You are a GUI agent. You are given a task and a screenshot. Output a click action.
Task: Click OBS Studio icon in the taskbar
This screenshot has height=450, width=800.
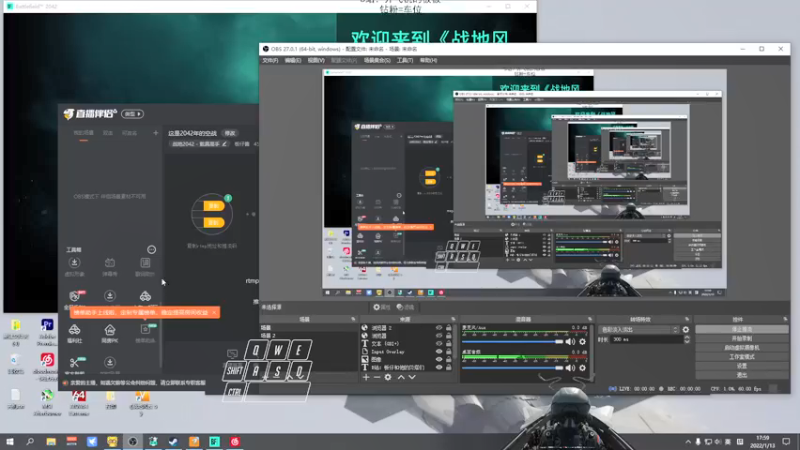(x=133, y=441)
